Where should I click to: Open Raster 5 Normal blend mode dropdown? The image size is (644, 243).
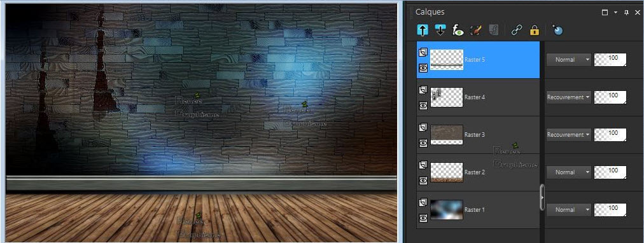click(x=568, y=60)
